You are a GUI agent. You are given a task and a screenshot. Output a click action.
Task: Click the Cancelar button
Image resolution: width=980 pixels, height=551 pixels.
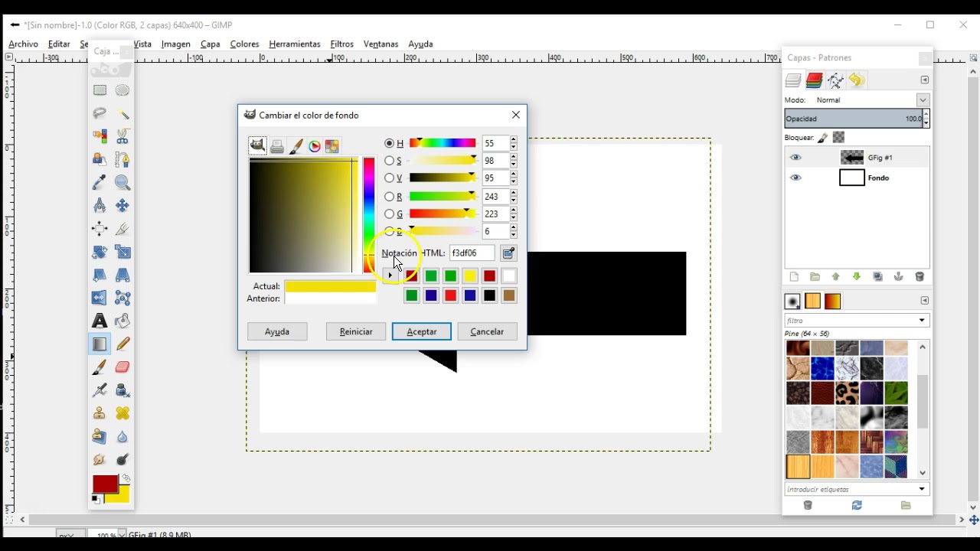click(x=487, y=331)
